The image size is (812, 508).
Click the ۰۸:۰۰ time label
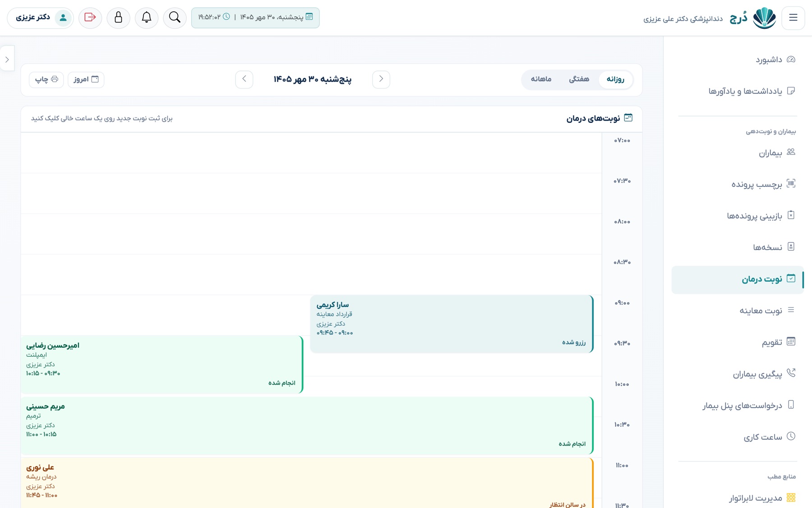coord(622,222)
